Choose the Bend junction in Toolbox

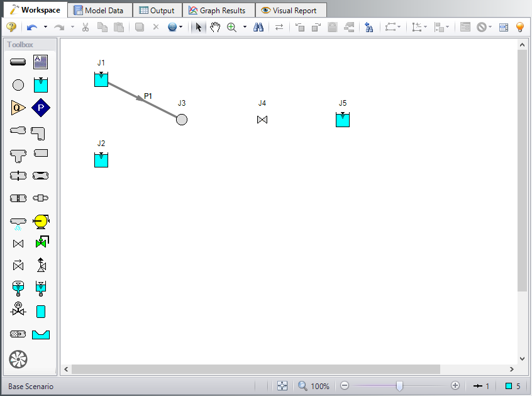click(38, 133)
